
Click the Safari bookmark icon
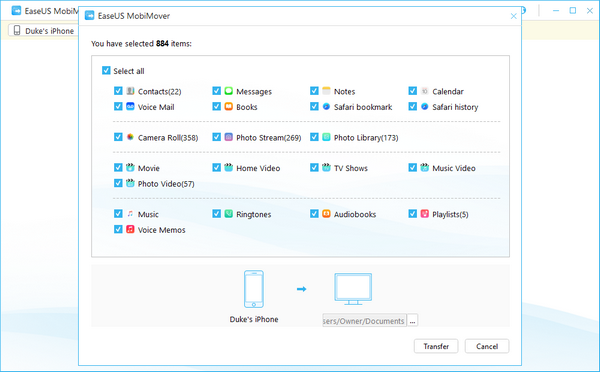pyautogui.click(x=326, y=106)
